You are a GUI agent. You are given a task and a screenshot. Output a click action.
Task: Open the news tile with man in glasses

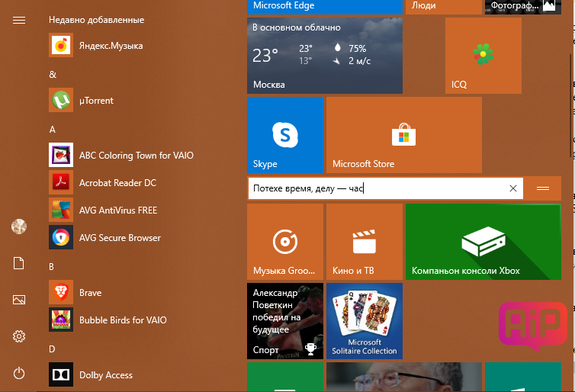pyautogui.click(x=403, y=377)
